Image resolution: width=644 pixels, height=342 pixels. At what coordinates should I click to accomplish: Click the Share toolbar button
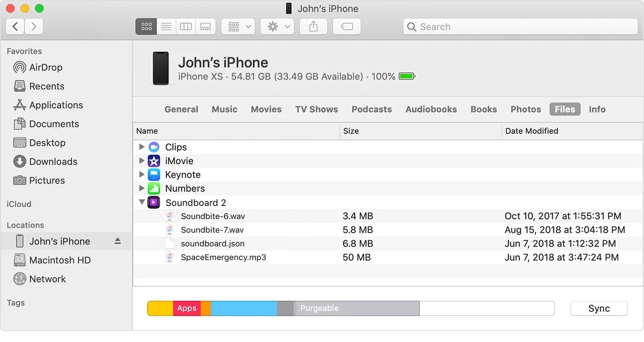coord(313,27)
